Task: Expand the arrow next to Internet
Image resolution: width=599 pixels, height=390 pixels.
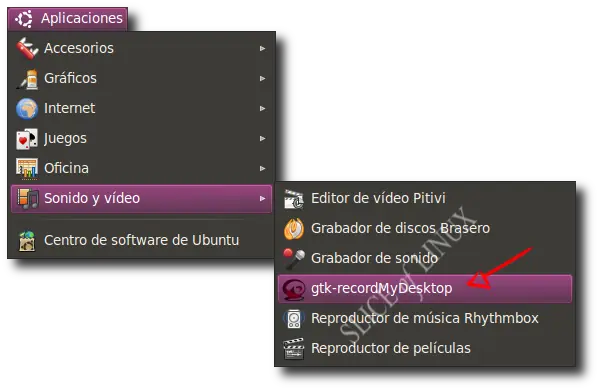Action: pyautogui.click(x=262, y=108)
